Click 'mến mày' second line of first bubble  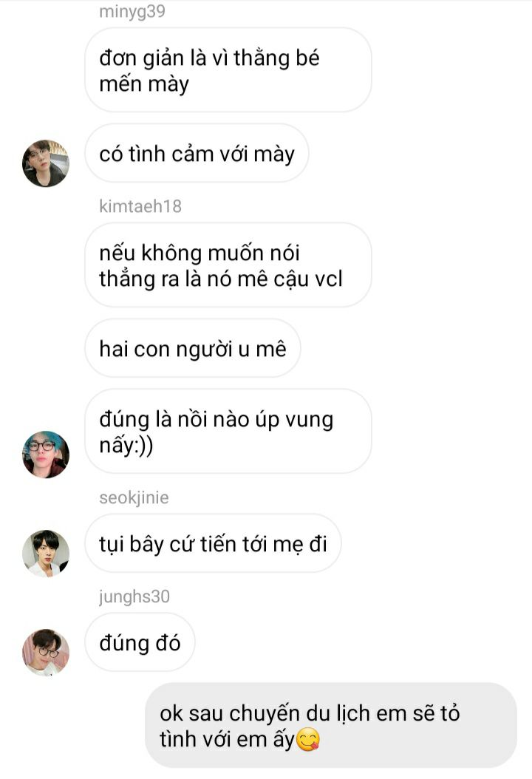point(144,84)
